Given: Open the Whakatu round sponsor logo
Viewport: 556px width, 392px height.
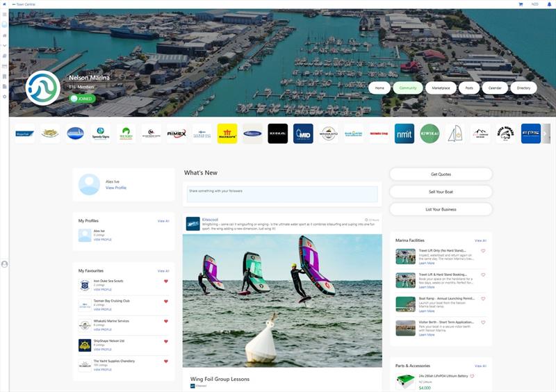Looking at the screenshot, I should click(x=328, y=133).
